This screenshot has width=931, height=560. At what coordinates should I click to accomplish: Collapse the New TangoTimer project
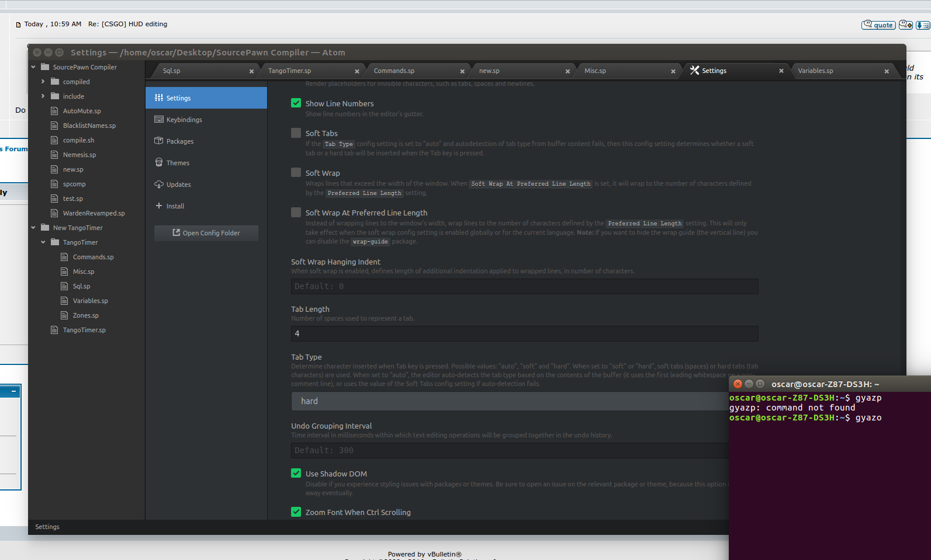(x=33, y=228)
